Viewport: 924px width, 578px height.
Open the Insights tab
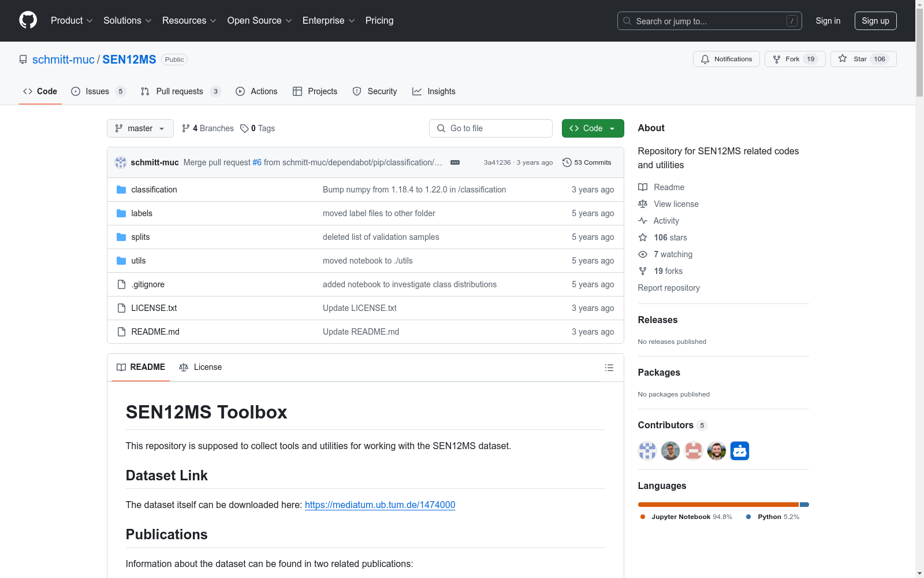click(x=434, y=91)
